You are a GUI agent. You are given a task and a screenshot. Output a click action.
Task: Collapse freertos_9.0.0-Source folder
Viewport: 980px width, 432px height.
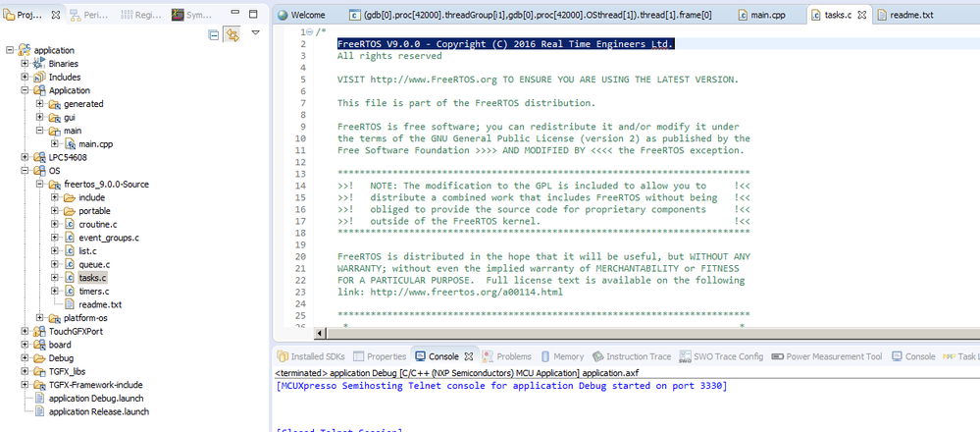click(39, 184)
